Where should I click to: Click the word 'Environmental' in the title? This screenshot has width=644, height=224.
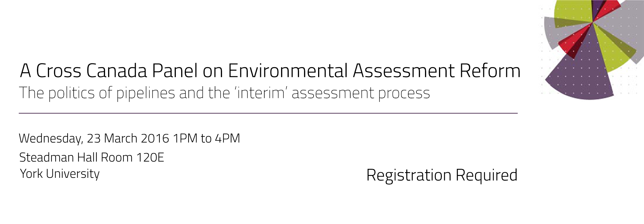tap(288, 71)
